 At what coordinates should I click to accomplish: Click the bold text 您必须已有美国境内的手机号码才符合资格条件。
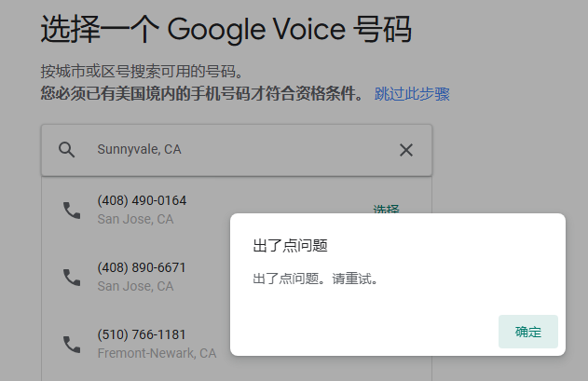[x=202, y=93]
